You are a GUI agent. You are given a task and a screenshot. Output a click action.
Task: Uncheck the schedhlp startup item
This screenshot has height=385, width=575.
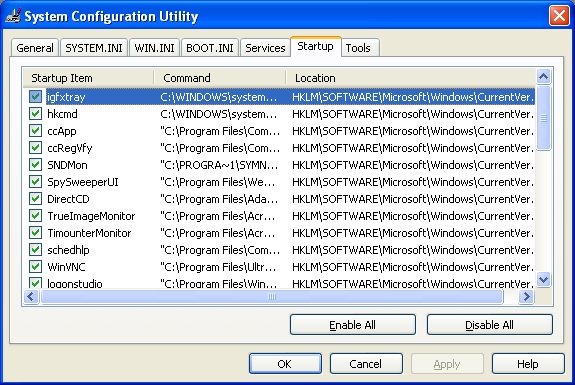[x=35, y=250]
